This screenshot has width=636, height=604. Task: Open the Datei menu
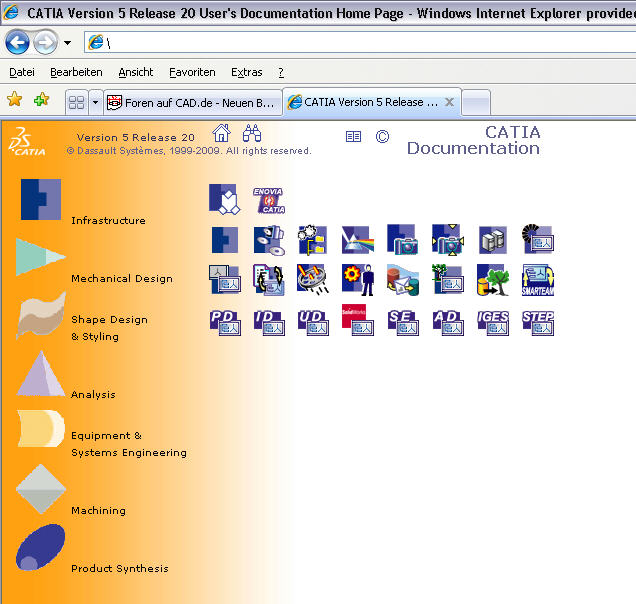click(x=22, y=72)
